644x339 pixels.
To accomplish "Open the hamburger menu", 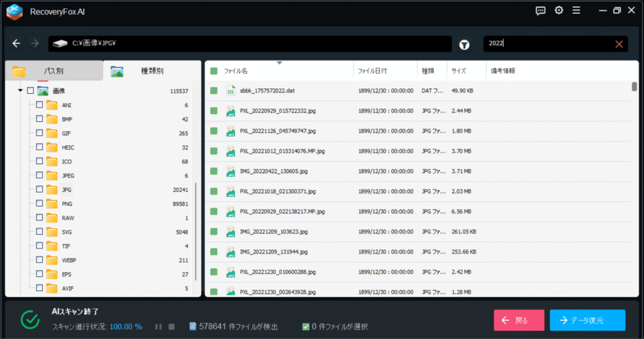I will pyautogui.click(x=576, y=10).
